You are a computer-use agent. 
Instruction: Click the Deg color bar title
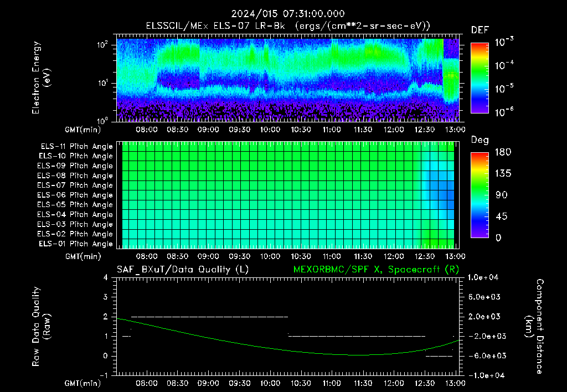[480, 140]
